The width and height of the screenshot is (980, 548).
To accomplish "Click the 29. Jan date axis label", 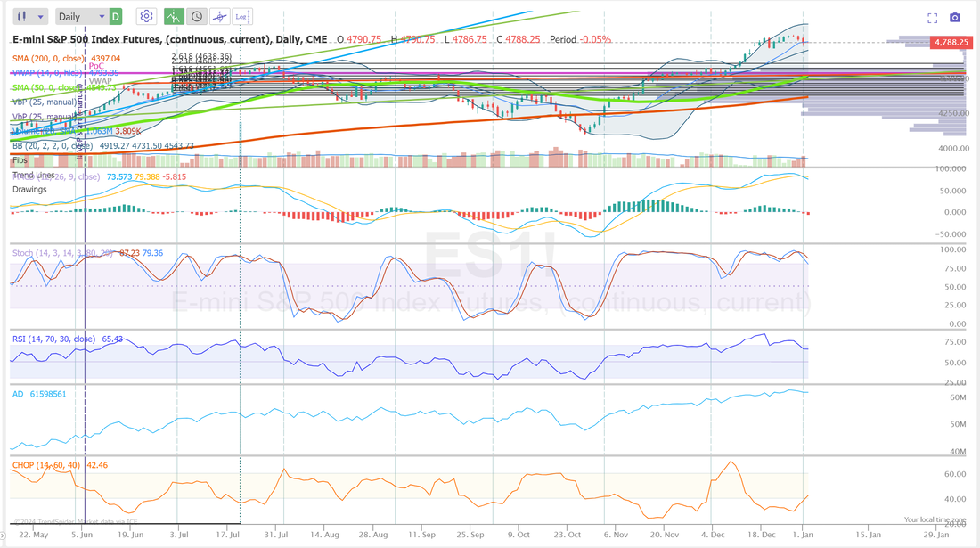I will click(x=936, y=535).
